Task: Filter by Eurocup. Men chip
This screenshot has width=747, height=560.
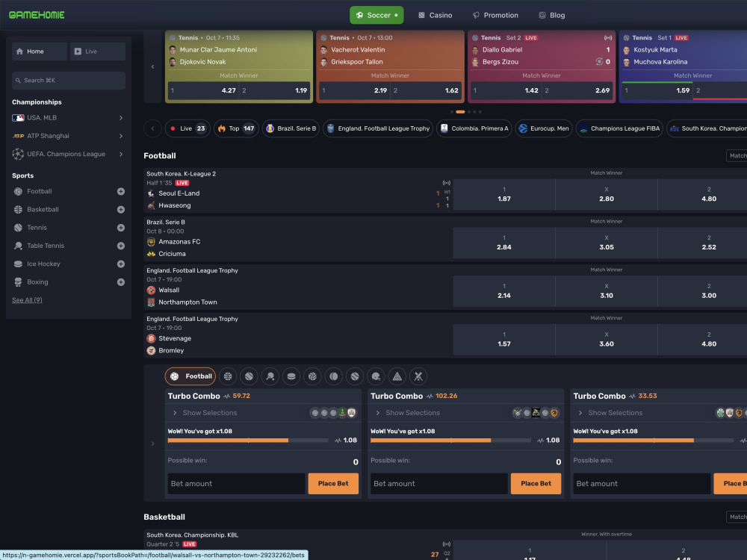Action: 544,128
